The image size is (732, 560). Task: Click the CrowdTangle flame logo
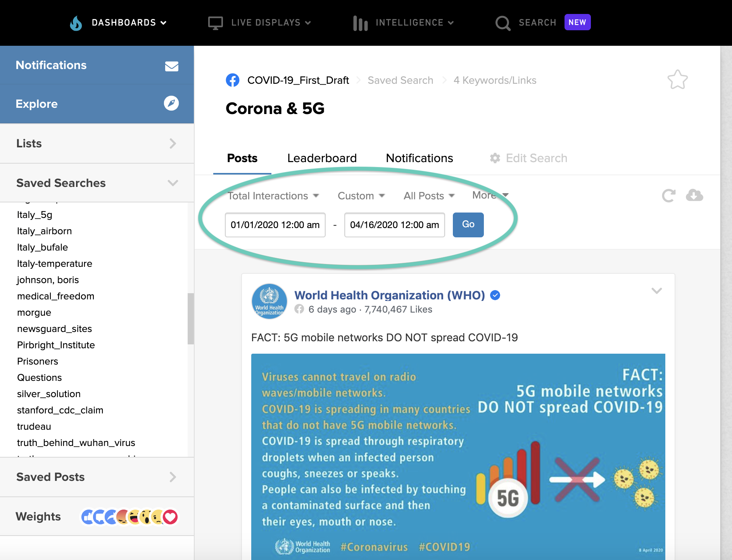(76, 23)
